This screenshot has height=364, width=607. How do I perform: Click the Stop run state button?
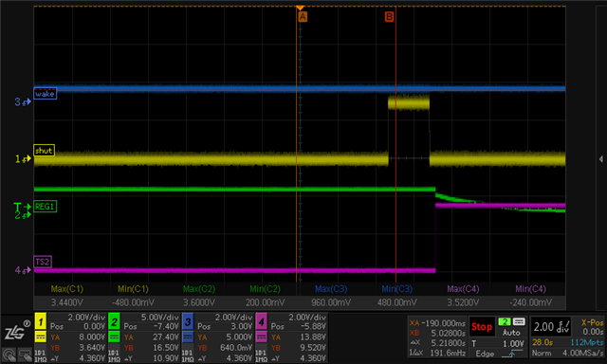(x=482, y=327)
